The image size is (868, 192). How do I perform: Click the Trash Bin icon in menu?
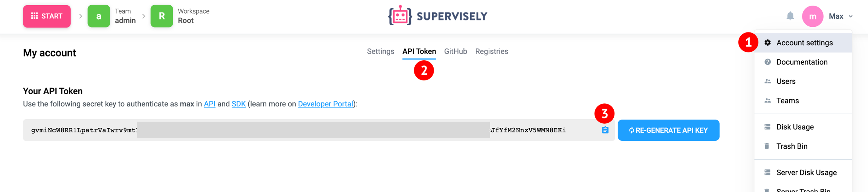click(x=767, y=146)
